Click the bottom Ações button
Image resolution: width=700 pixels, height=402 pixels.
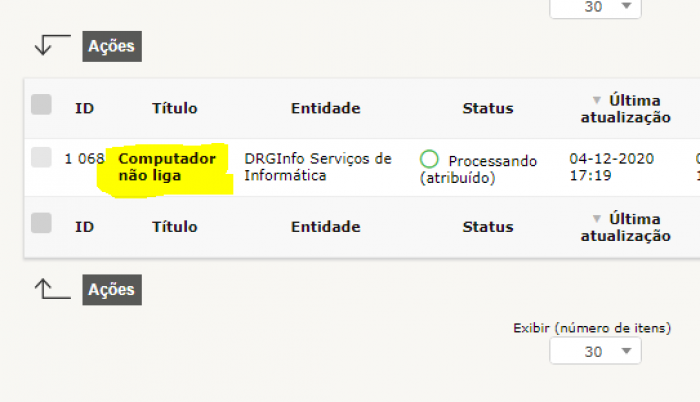(x=111, y=290)
